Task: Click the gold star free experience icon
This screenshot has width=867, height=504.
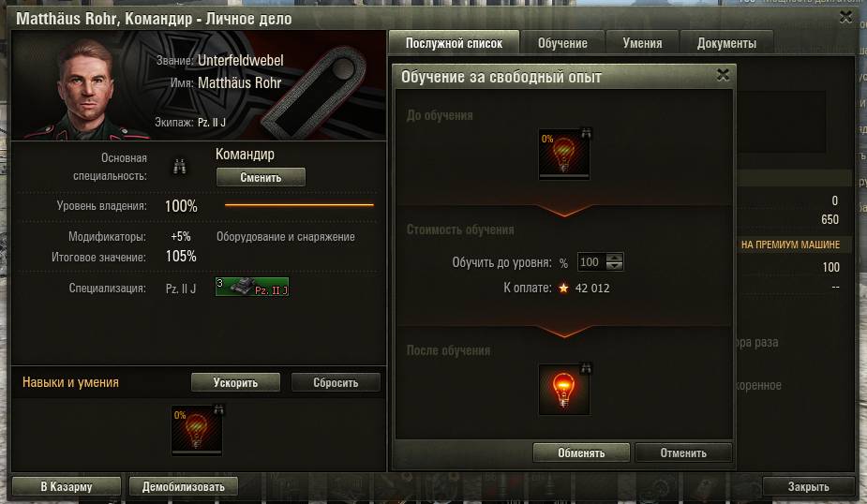Action: [563, 288]
